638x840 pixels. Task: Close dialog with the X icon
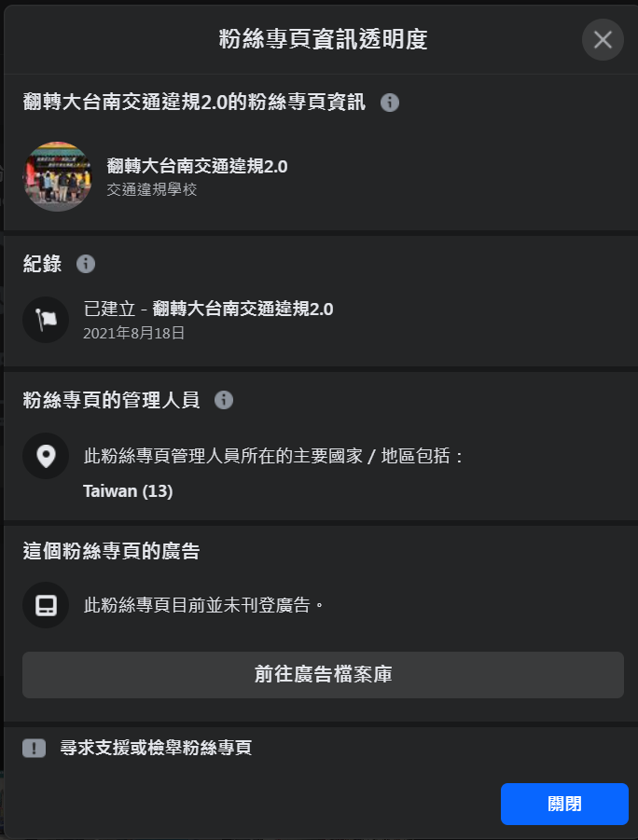pyautogui.click(x=603, y=40)
